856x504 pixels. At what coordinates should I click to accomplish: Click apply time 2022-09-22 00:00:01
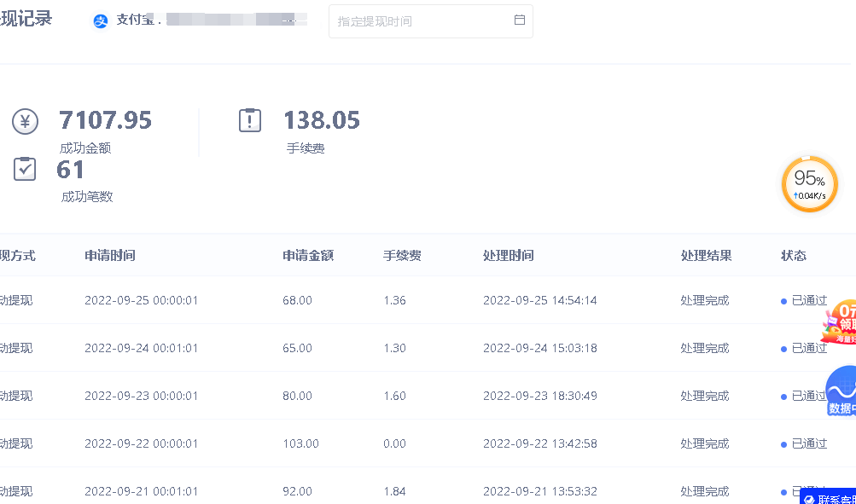point(142,443)
